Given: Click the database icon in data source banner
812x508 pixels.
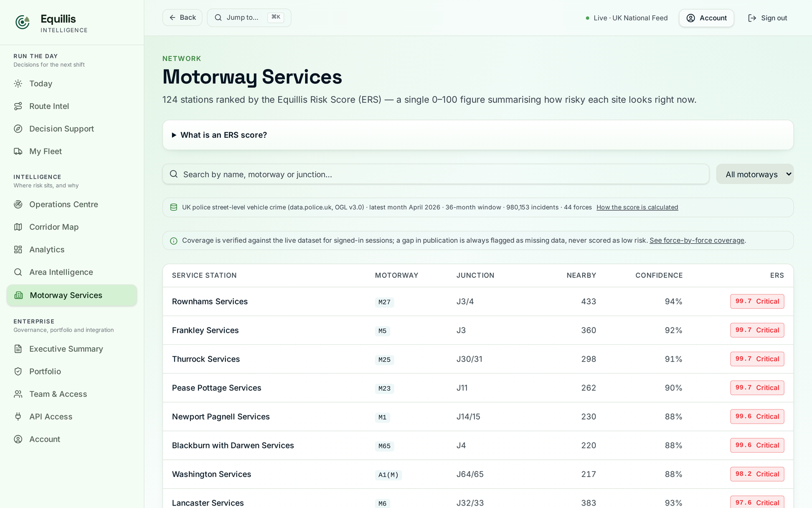Looking at the screenshot, I should click(x=174, y=207).
